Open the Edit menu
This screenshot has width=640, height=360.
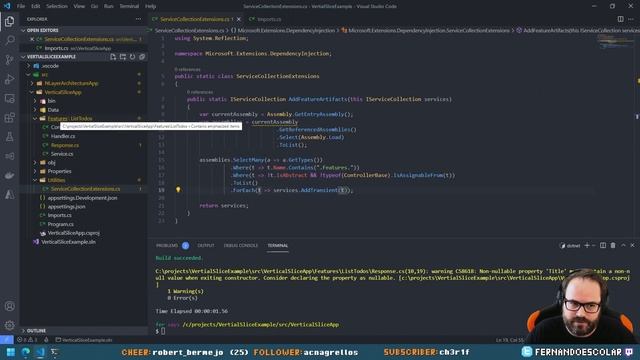coord(36,6)
